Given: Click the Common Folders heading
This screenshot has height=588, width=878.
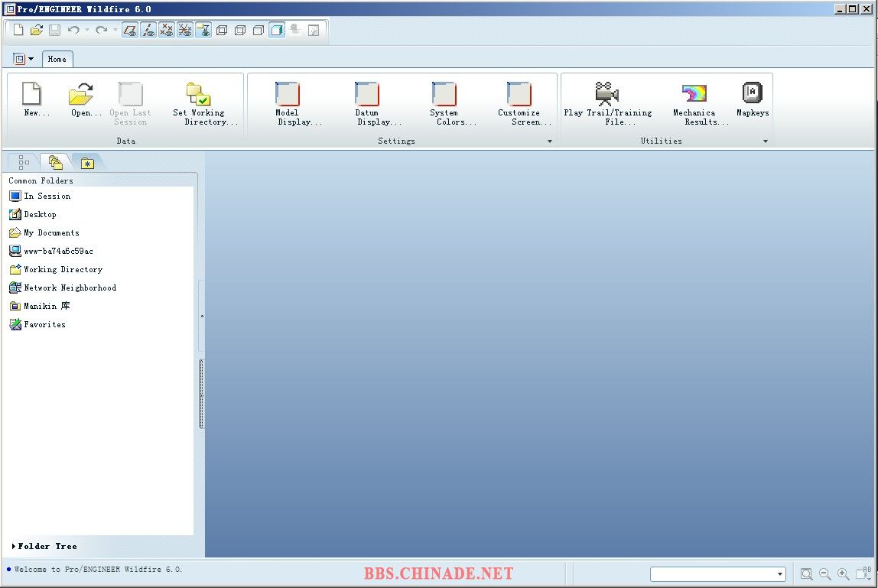Looking at the screenshot, I should click(41, 181).
